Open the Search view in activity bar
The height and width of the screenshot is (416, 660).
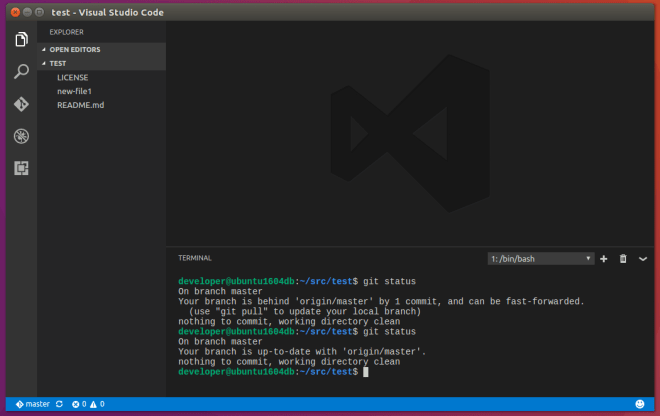21,72
